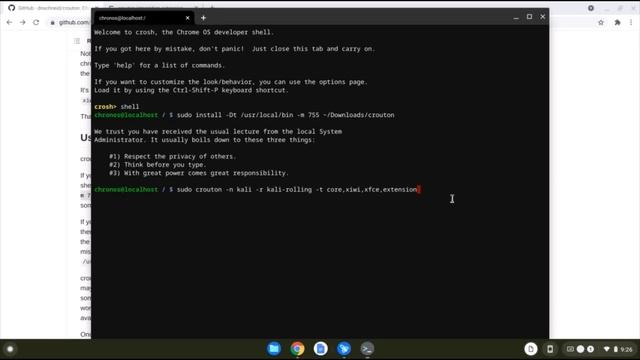Viewport: 640px width, 360px height.
Task: Open Google Chrome from the shelf
Action: click(x=298, y=349)
